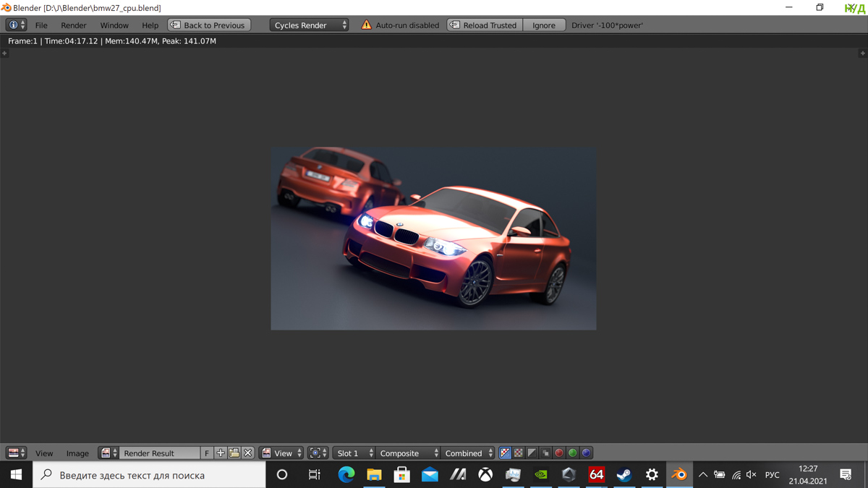Click the Ignore button

click(544, 25)
